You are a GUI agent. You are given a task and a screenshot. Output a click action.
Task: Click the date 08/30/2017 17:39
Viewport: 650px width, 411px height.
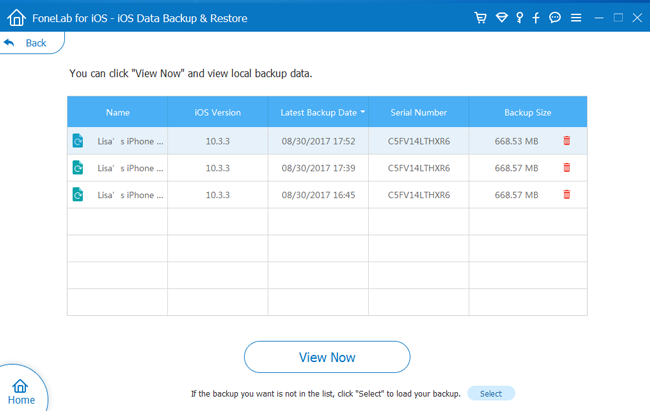[x=318, y=168]
